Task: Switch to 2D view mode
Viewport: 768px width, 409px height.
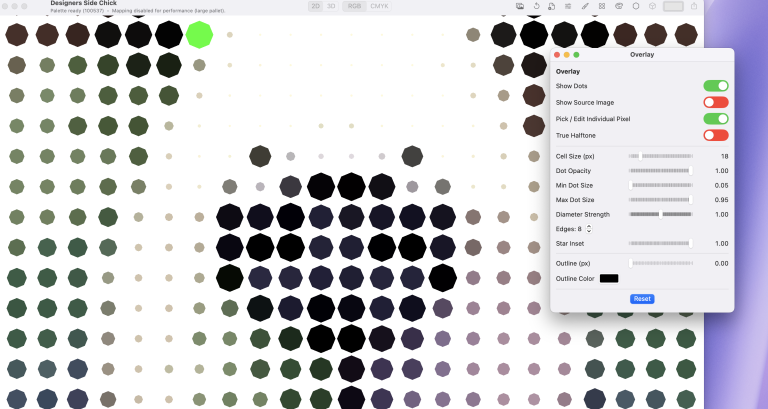Action: 316,6
